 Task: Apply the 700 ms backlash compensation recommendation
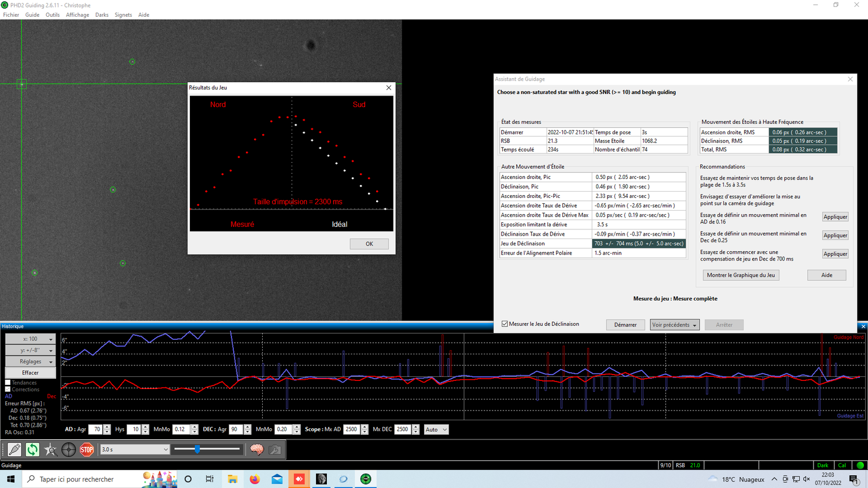(835, 254)
